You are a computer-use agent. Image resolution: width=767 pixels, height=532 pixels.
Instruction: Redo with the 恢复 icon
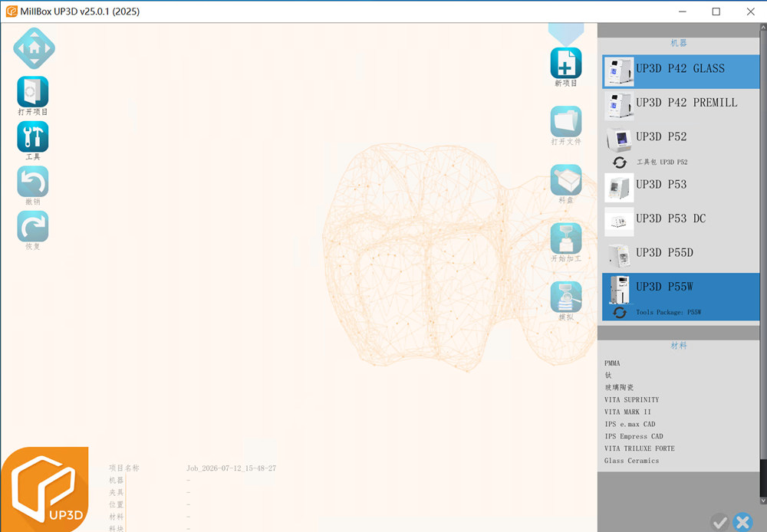click(x=33, y=226)
